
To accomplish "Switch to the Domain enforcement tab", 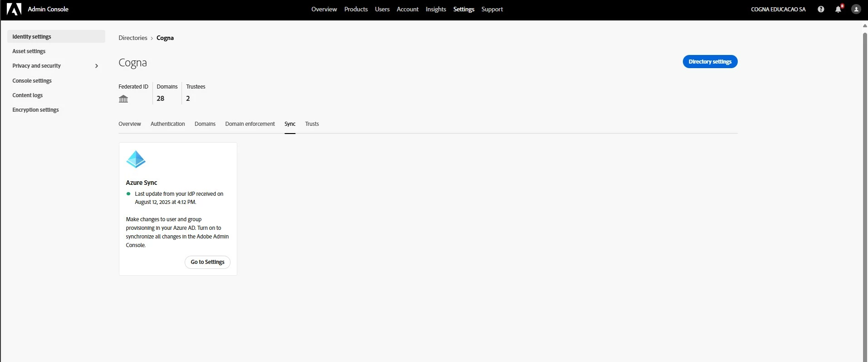I will click(250, 124).
